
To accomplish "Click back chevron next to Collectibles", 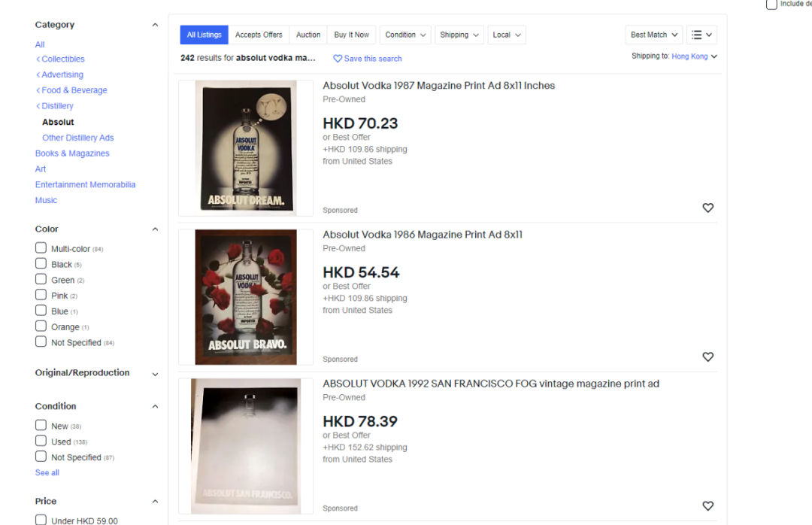I will click(38, 59).
